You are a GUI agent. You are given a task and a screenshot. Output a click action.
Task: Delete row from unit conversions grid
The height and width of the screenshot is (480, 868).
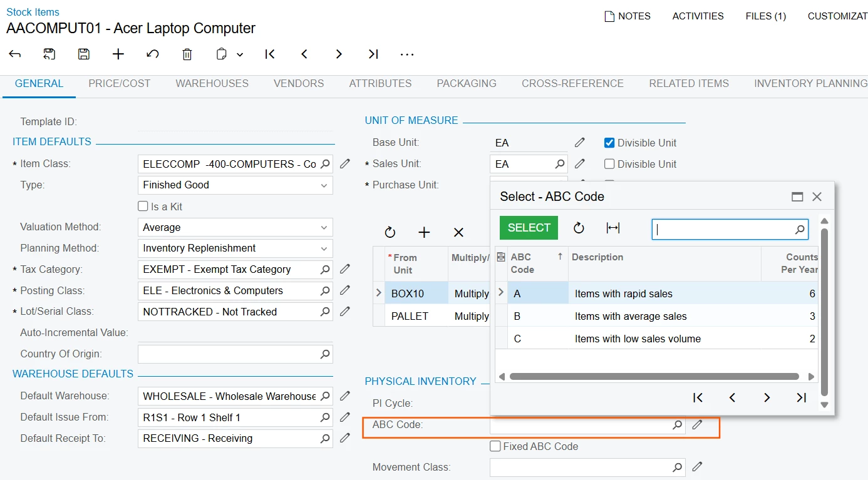click(458, 233)
